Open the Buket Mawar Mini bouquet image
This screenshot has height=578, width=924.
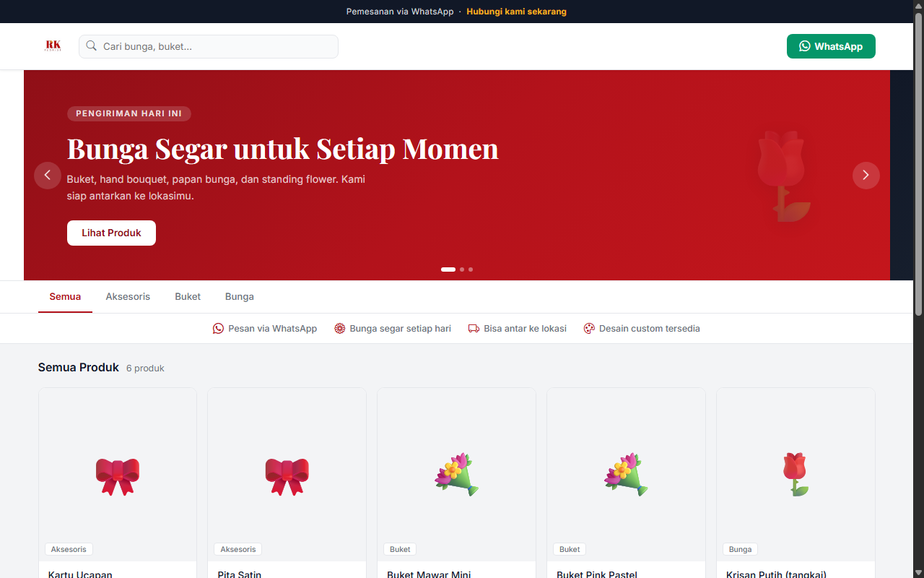[457, 475]
